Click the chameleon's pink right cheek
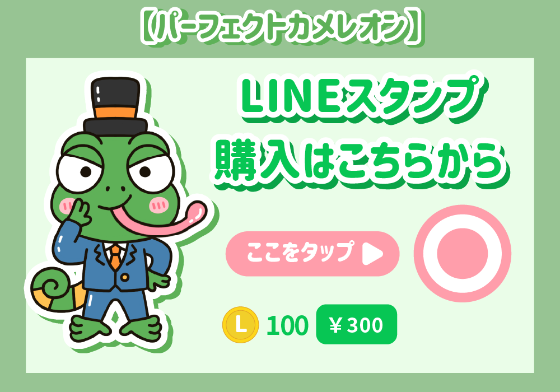Screen dimensions: 560x392 [x=158, y=205]
